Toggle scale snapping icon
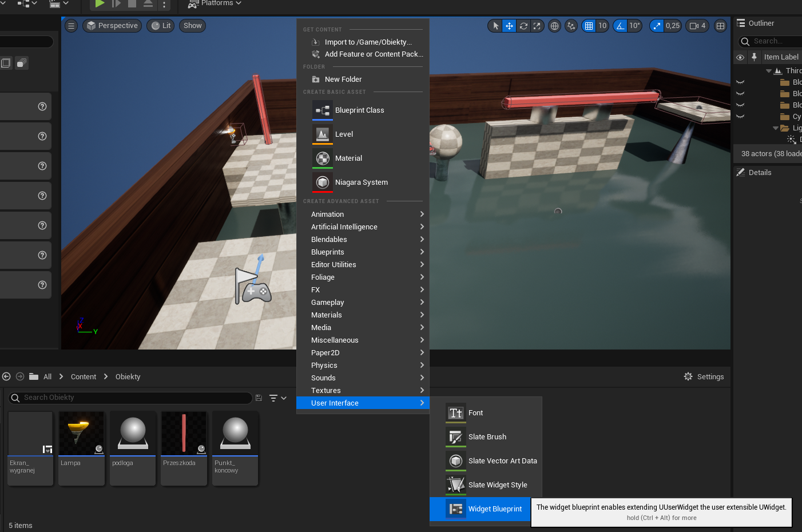Viewport: 802px width, 532px height. pos(657,26)
